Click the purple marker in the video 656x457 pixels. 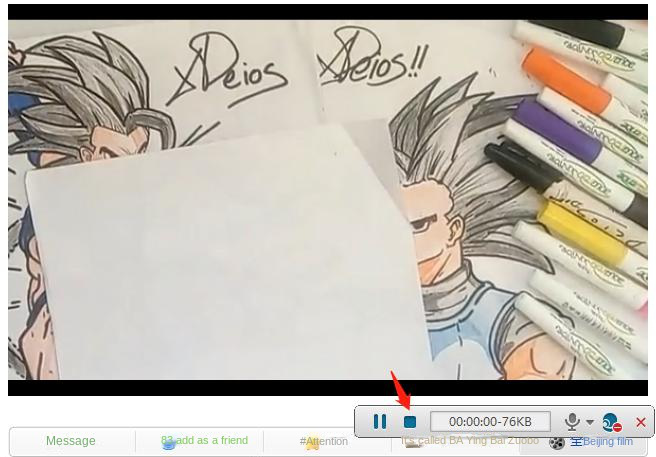click(556, 132)
